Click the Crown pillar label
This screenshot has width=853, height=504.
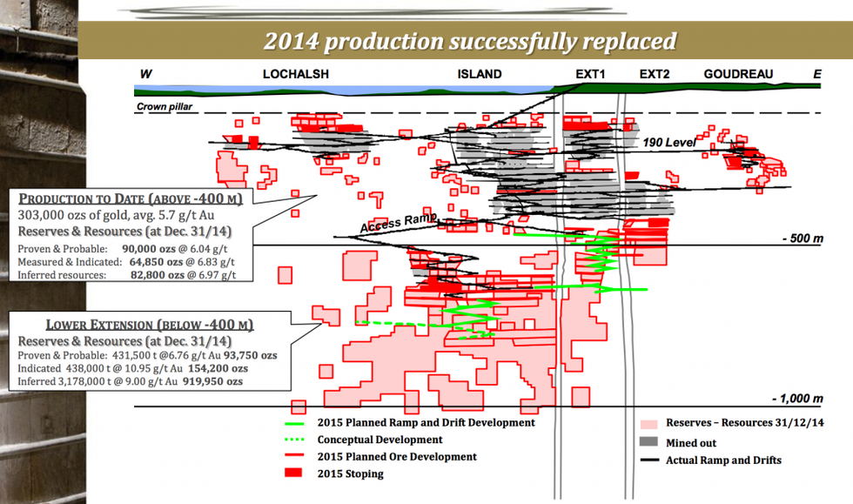[x=165, y=108]
